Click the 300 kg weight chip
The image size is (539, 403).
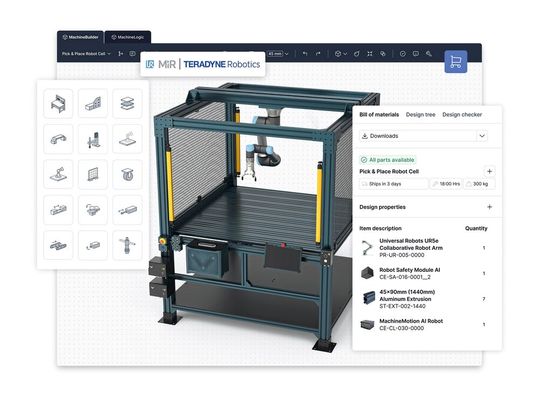pos(479,184)
